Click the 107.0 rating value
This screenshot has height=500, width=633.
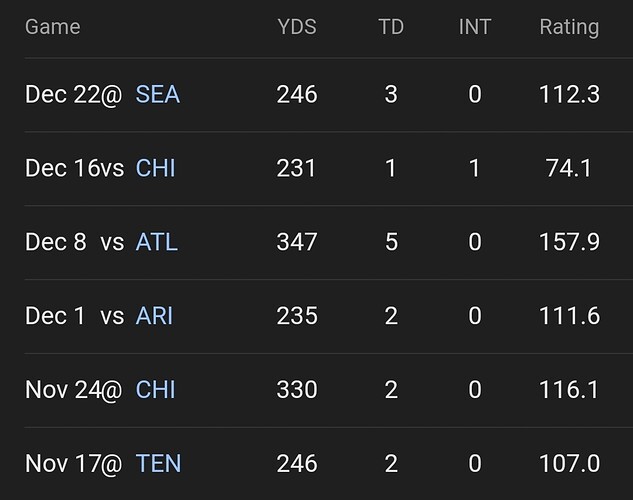click(x=569, y=464)
